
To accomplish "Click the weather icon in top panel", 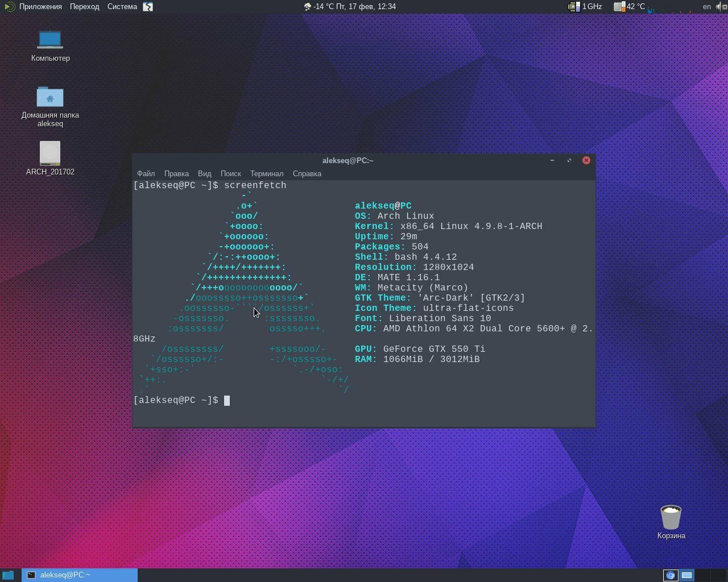I will click(308, 7).
